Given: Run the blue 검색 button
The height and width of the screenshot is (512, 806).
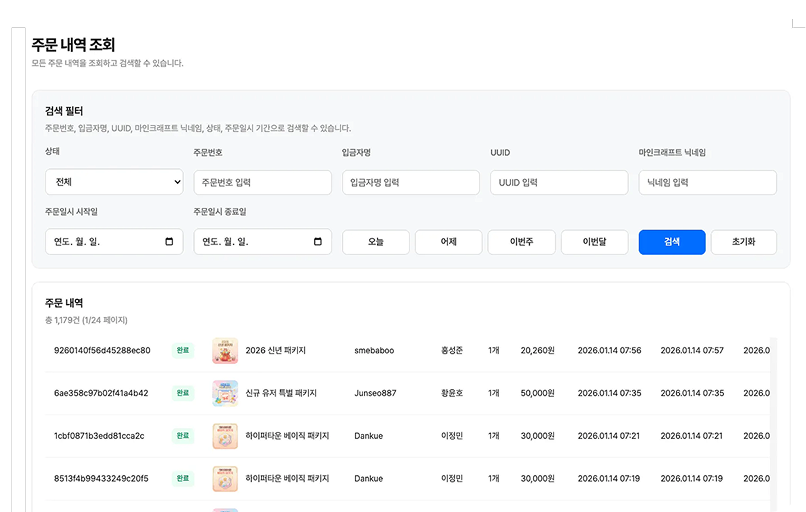Looking at the screenshot, I should click(672, 242).
